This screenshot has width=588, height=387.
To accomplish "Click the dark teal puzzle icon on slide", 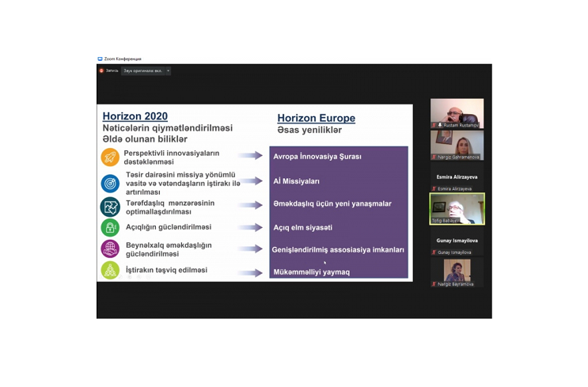I will coord(110,207).
